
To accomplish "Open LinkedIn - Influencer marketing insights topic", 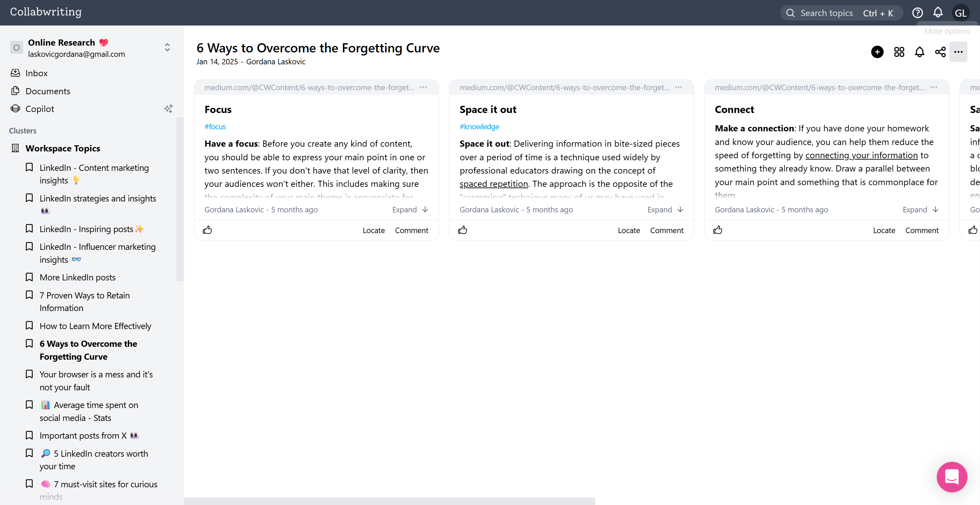I will (x=97, y=253).
